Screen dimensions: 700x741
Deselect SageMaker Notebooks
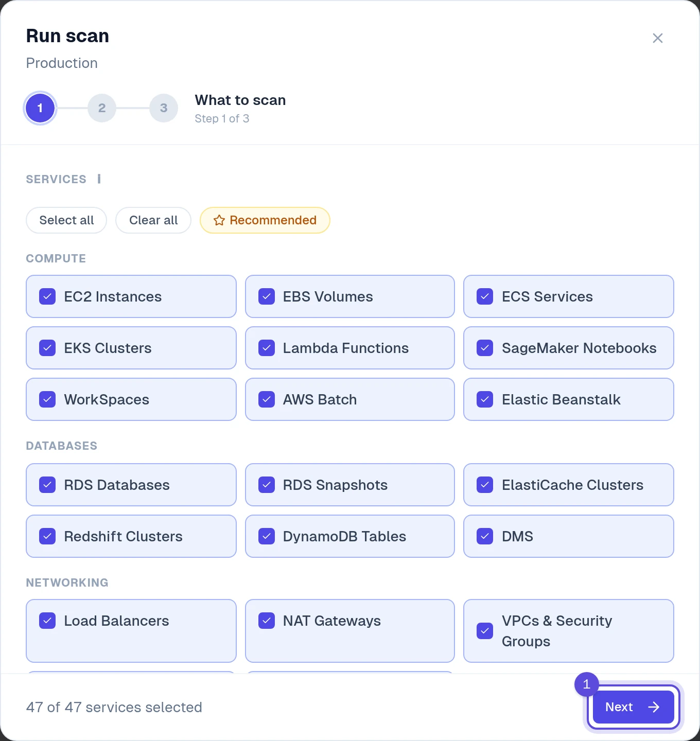point(485,348)
